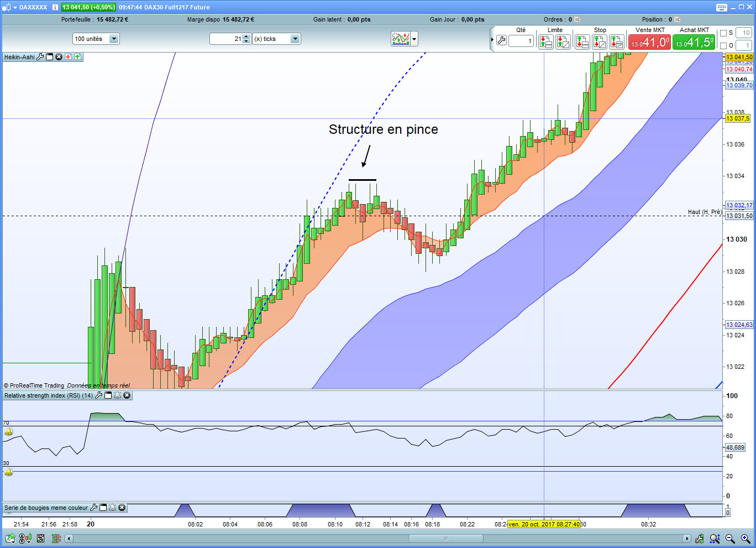Activate the zoom scale adjust magnifier
Image resolution: width=756 pixels, height=548 pixels.
(715, 538)
